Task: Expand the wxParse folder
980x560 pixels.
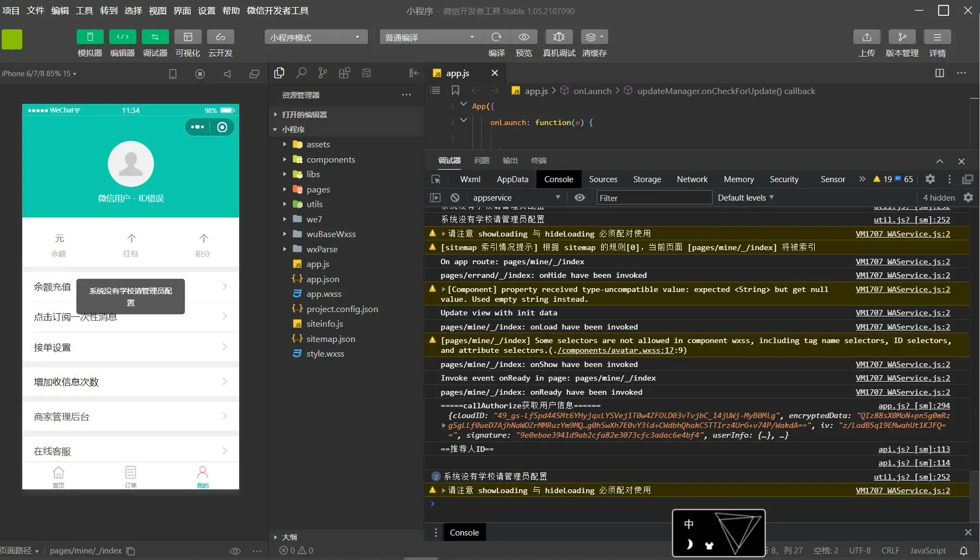Action: pos(346,249)
